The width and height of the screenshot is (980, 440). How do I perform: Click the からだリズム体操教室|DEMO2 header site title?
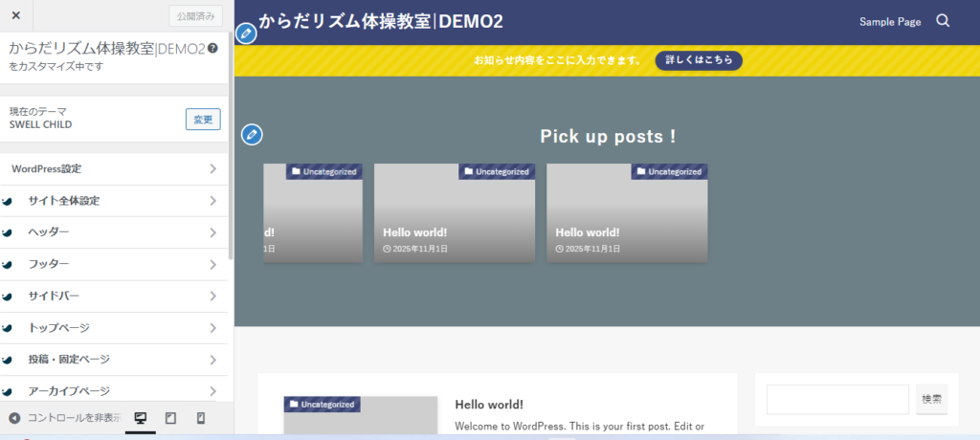point(381,21)
